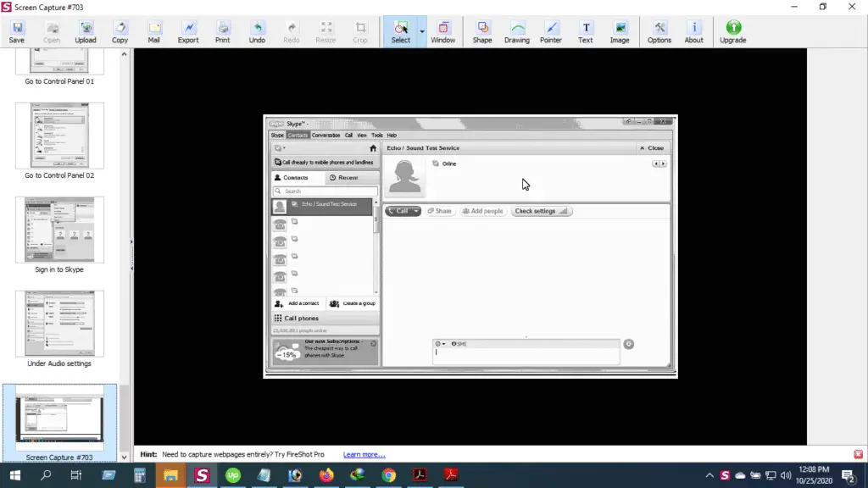The width and height of the screenshot is (868, 488).
Task: Switch to Window capture mode
Action: click(443, 31)
